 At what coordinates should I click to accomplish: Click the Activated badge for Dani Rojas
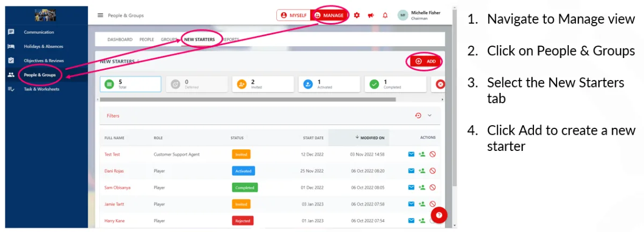pos(243,171)
